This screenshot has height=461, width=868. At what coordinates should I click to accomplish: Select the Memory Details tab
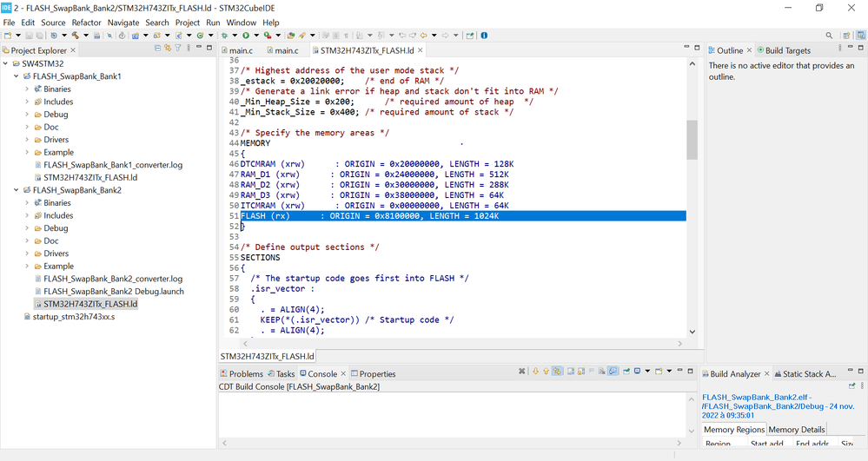point(797,430)
